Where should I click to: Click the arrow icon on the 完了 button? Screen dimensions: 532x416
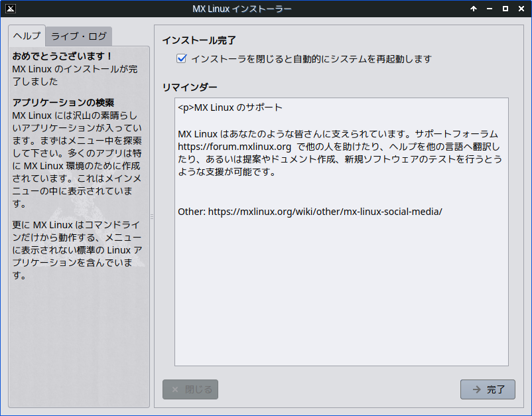476,389
